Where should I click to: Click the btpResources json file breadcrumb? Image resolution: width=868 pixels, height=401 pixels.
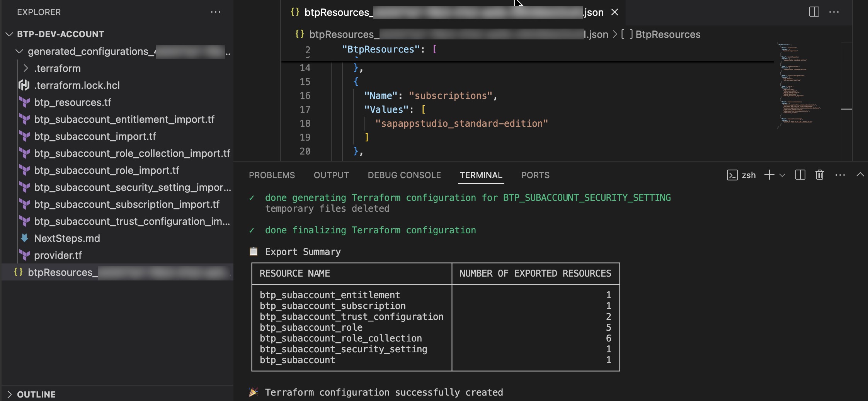click(x=451, y=34)
